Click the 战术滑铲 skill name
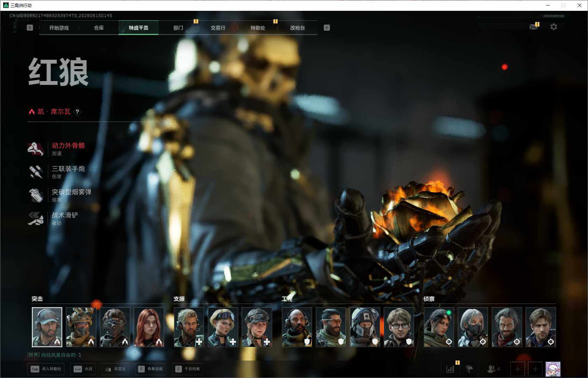This screenshot has height=378, width=588. pyautogui.click(x=65, y=215)
